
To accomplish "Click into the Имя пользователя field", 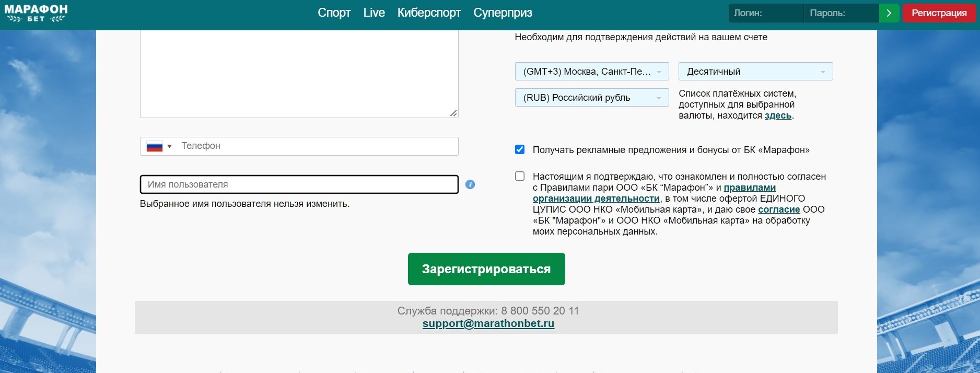I will click(x=299, y=184).
